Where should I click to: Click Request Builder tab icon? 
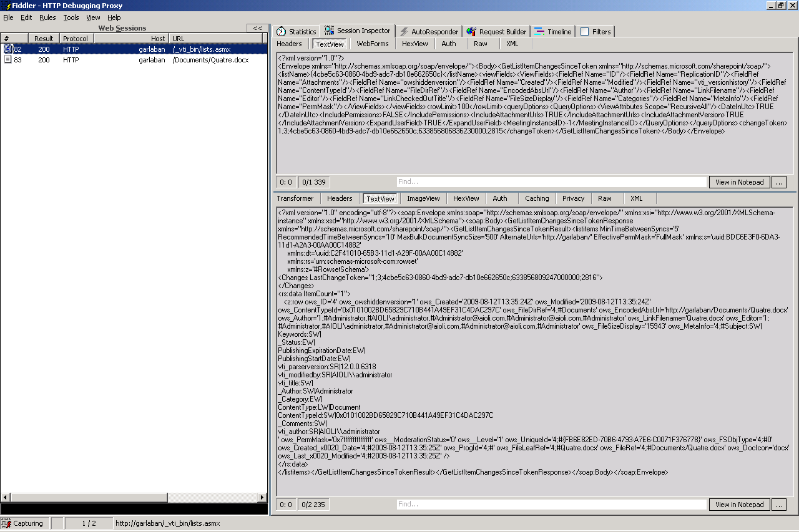471,32
